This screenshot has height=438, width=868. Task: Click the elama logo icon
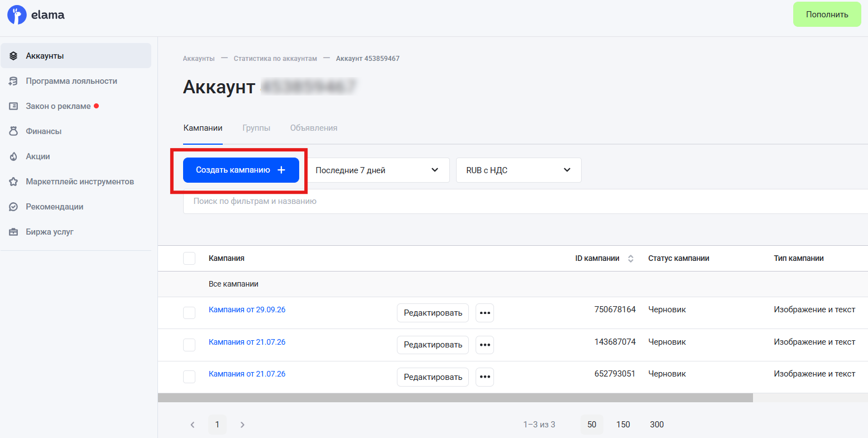[17, 15]
